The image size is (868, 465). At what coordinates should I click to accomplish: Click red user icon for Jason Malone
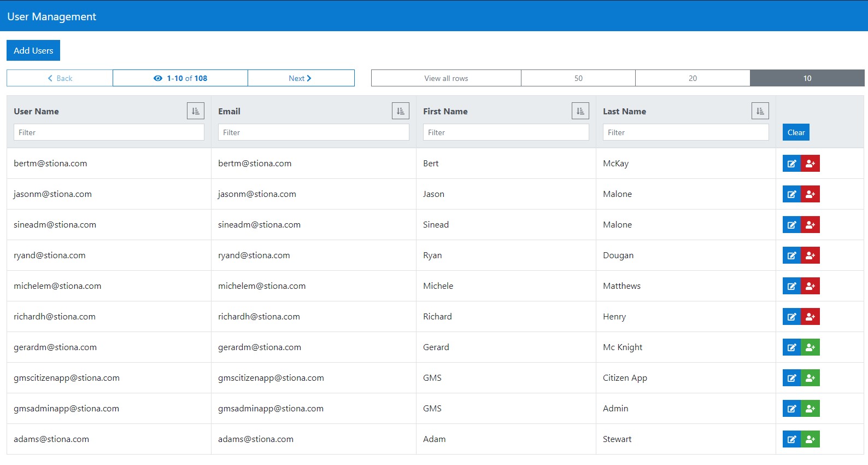coord(810,194)
